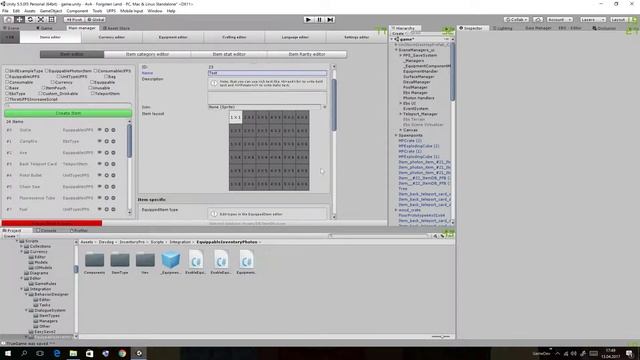
Task: Toggle the Equippable type checkbox
Action: [x=92, y=82]
